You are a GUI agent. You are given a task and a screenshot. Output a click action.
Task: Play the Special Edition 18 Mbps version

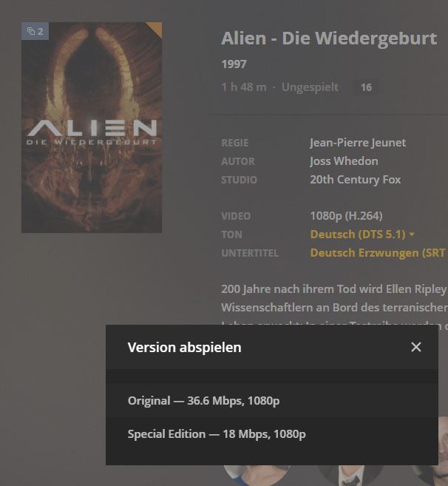[272, 434]
